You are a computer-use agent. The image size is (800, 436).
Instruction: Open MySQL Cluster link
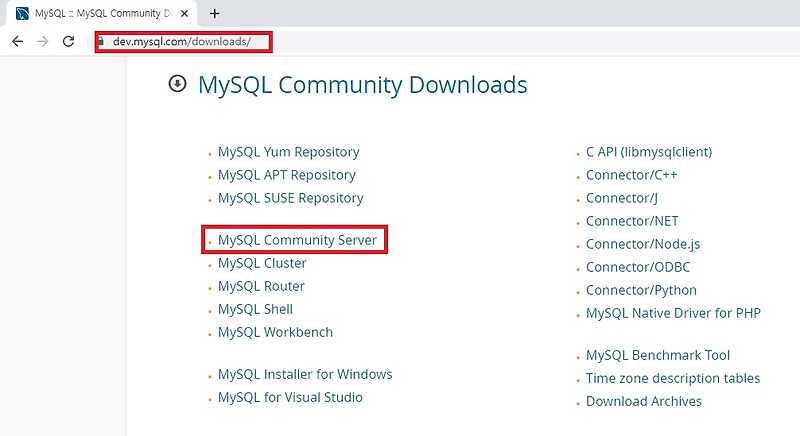coord(262,263)
